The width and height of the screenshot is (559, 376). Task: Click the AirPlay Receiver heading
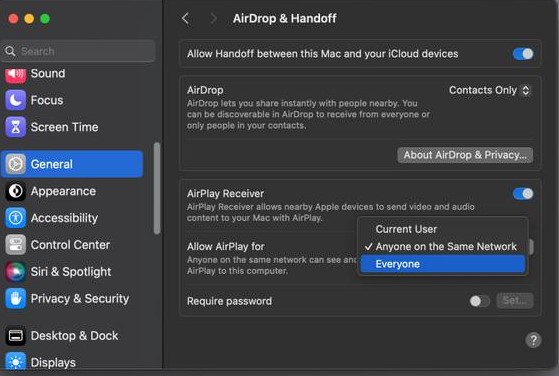(225, 194)
